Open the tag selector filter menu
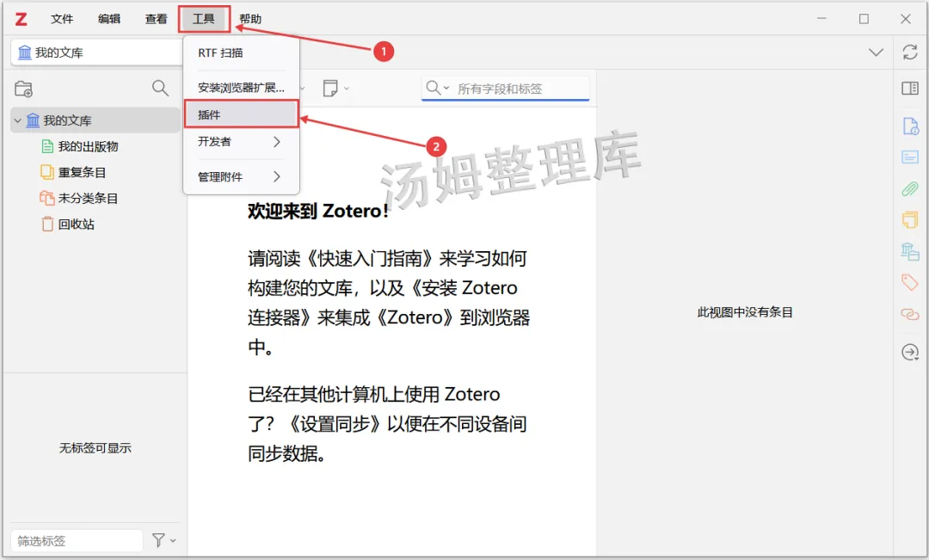This screenshot has height=560, width=929. click(x=163, y=540)
